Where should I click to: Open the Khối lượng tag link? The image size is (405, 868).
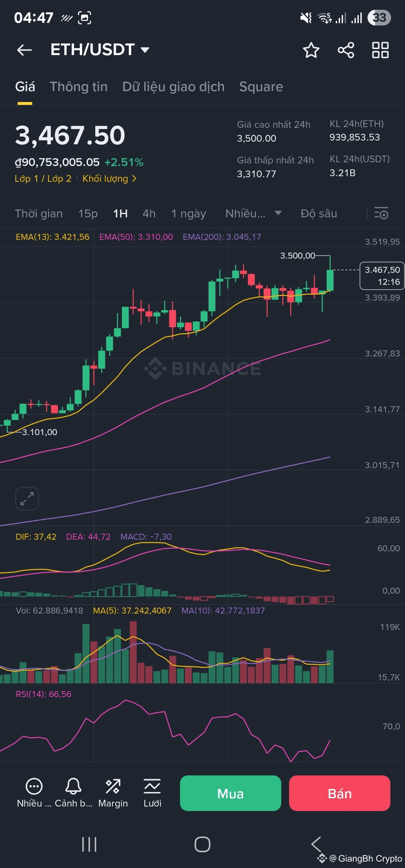[x=109, y=179]
